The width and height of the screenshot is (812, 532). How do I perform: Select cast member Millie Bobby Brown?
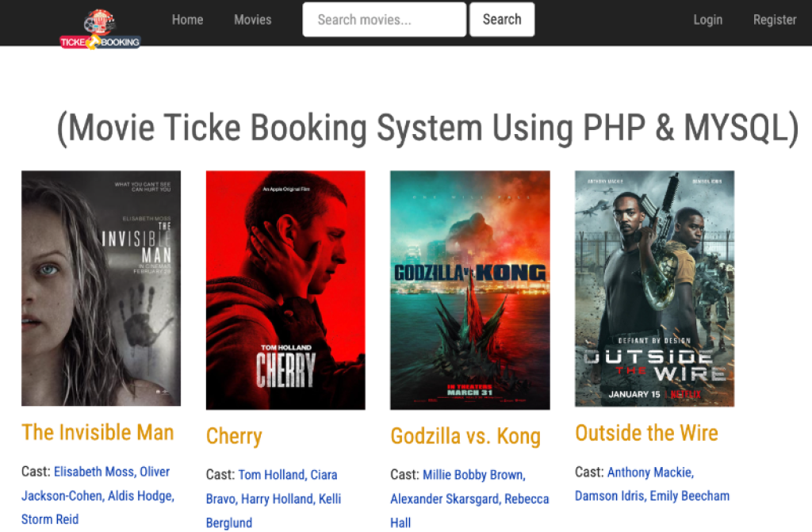[473, 474]
